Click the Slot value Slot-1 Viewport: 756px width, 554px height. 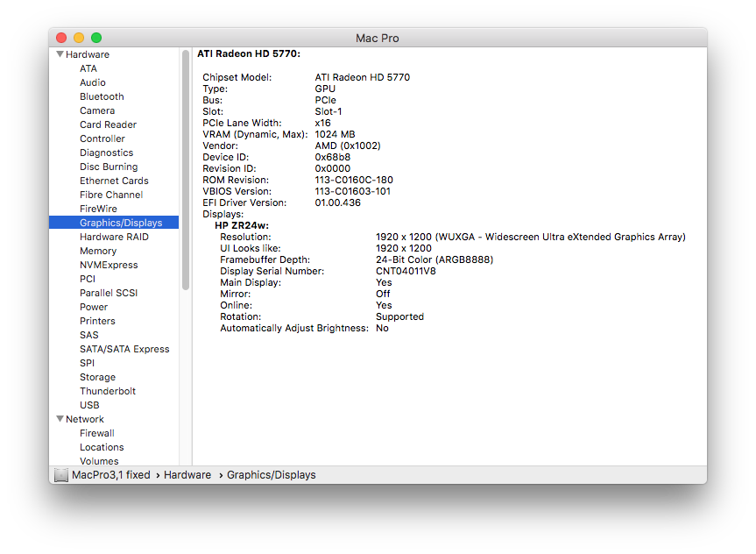coord(329,111)
